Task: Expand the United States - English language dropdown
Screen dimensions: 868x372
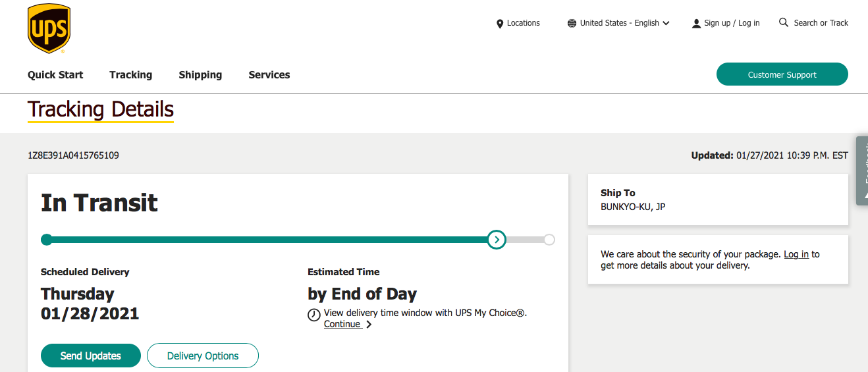Action: tap(618, 23)
